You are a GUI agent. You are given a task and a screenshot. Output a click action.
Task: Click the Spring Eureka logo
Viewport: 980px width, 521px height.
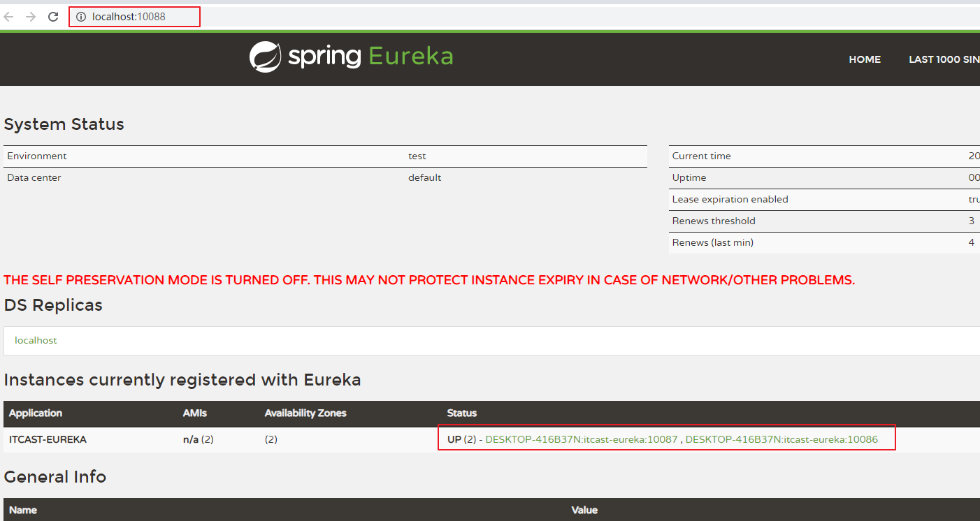[x=352, y=57]
